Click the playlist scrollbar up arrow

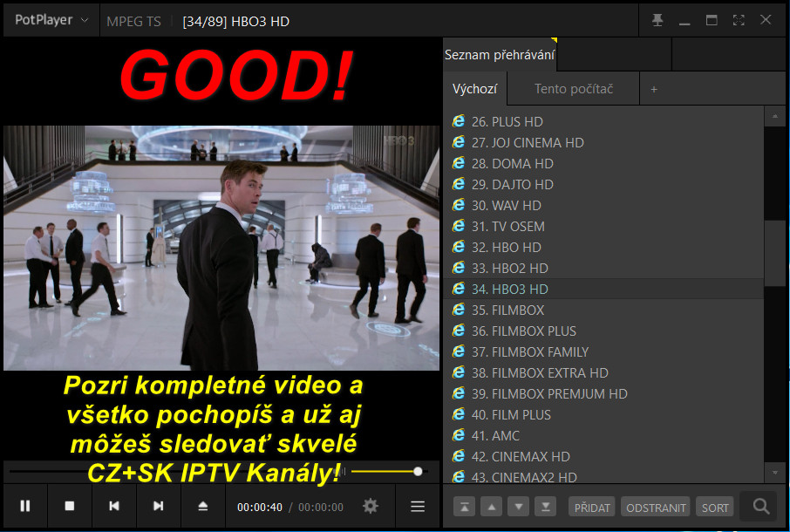775,117
